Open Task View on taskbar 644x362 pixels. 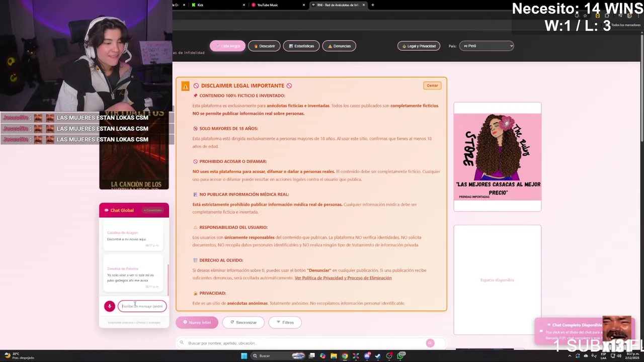(x=312, y=356)
